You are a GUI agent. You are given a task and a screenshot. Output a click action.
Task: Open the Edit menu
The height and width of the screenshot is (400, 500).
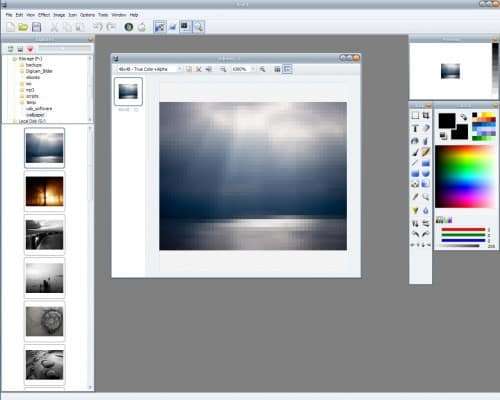pyautogui.click(x=19, y=15)
